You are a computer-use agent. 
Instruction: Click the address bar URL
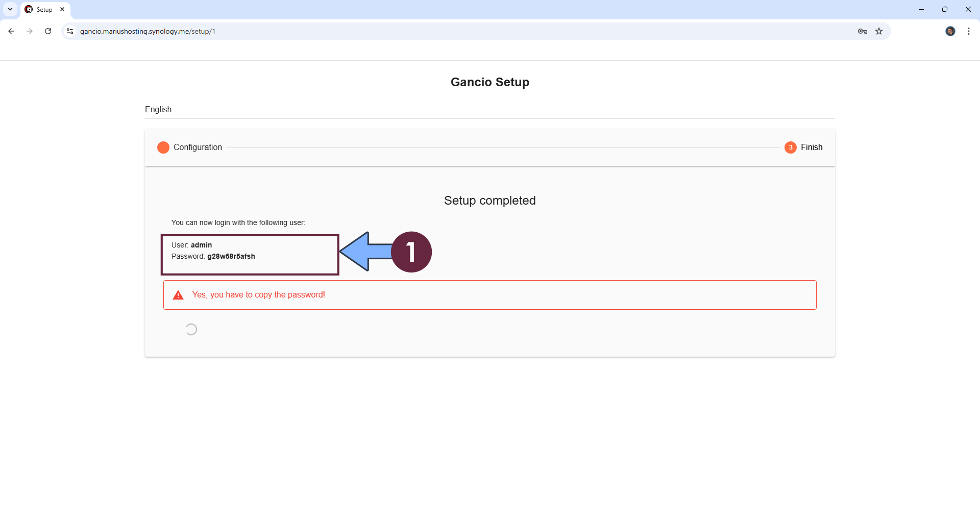click(148, 31)
